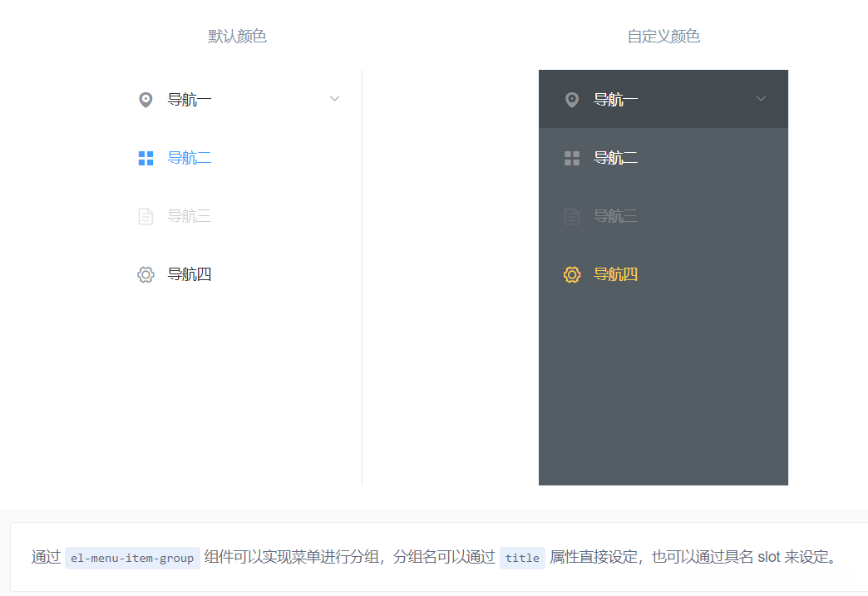Click the location pin icon beside 导航一
This screenshot has height=596, width=868.
(x=145, y=99)
